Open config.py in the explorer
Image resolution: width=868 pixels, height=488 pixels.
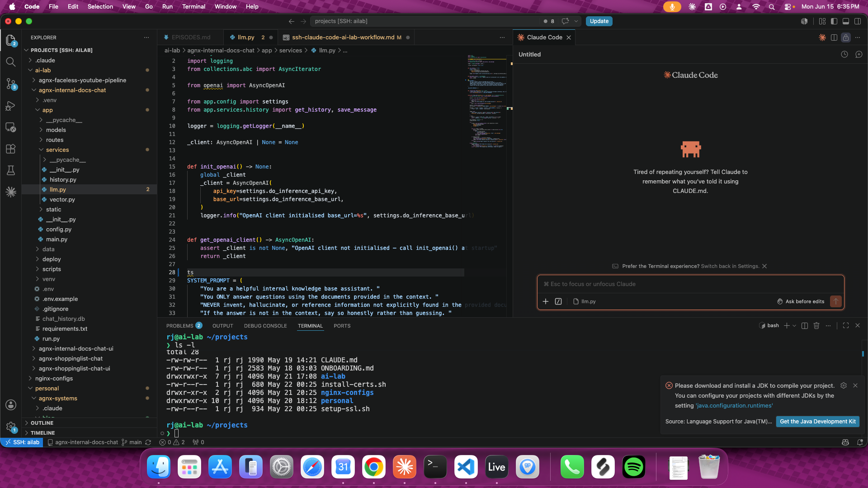[x=59, y=229]
